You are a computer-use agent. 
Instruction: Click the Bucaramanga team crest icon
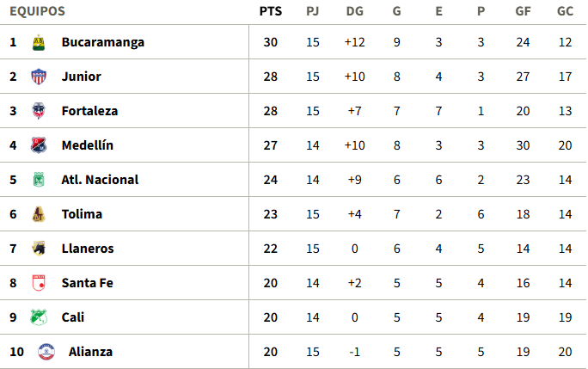[x=38, y=42]
